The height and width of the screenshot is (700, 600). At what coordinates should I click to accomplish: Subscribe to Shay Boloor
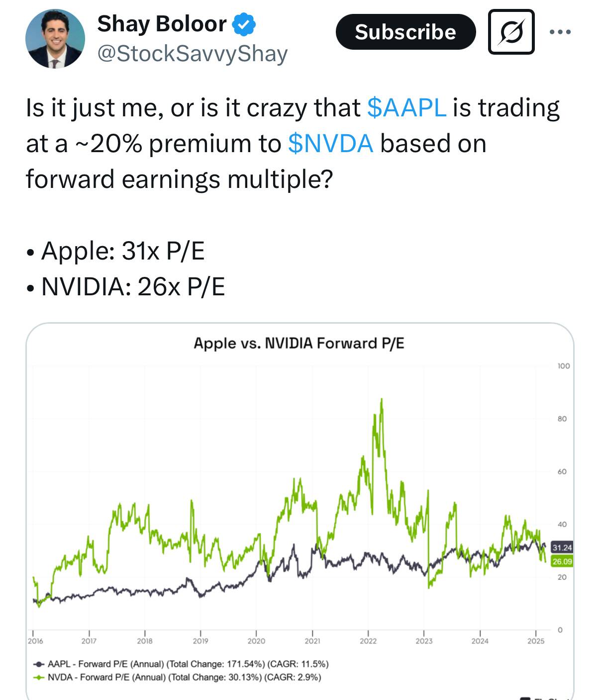click(405, 32)
